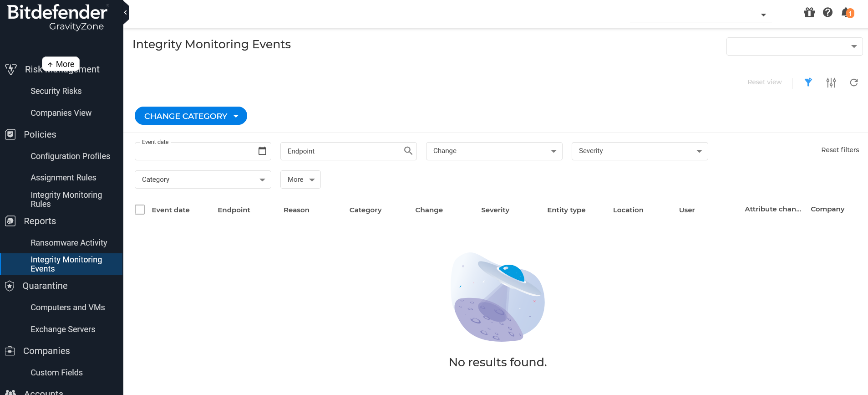Refresh the events table
This screenshot has height=395, width=868.
(x=853, y=82)
